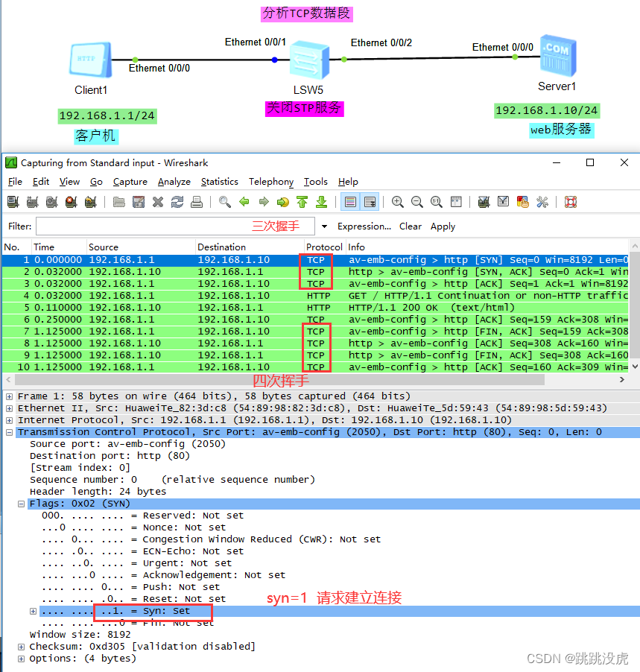Image resolution: width=640 pixels, height=672 pixels.
Task: Open capture options from the toolbar
Action: [x=33, y=202]
